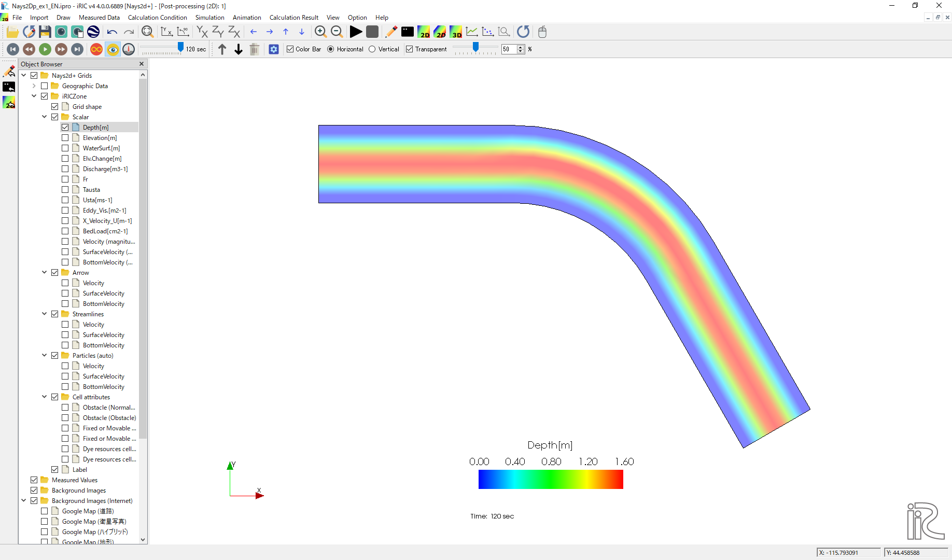Click the Google Earth export globe icon
Screen dimensions: 952x560
point(93,32)
